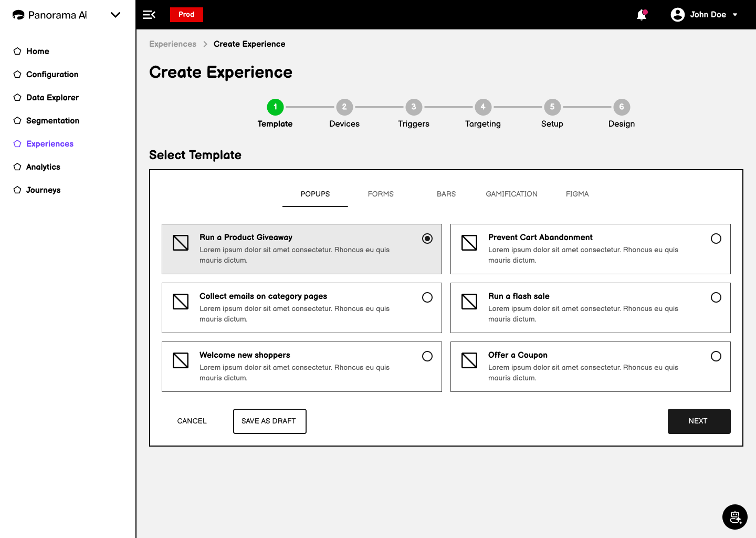Click the Offer a Coupon title
Screen dimensions: 756x538
[518, 355]
